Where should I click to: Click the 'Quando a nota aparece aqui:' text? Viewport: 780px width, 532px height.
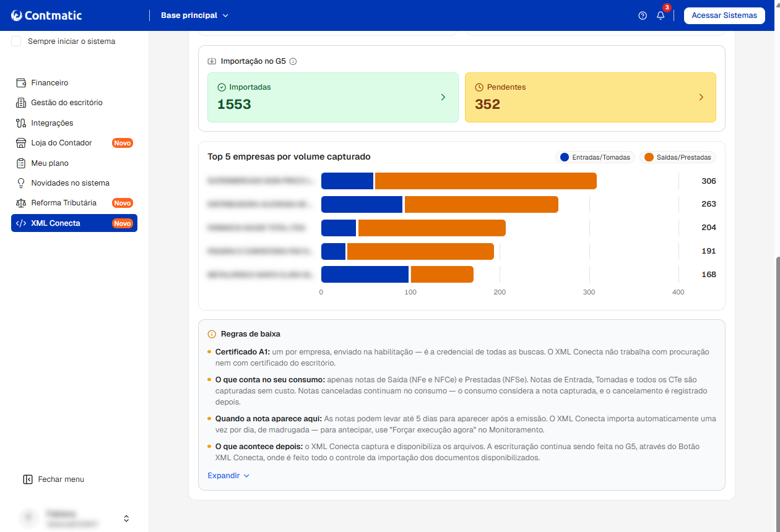coord(269,419)
